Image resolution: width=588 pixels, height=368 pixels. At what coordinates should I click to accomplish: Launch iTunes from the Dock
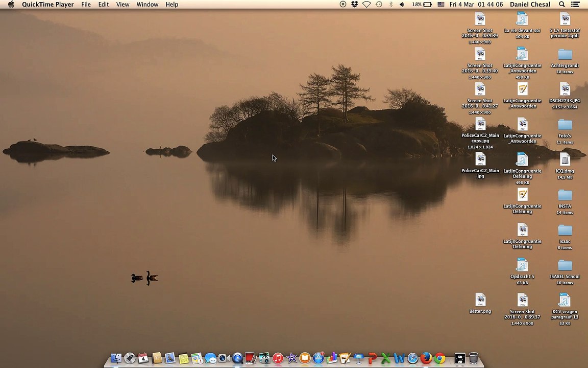(278, 358)
